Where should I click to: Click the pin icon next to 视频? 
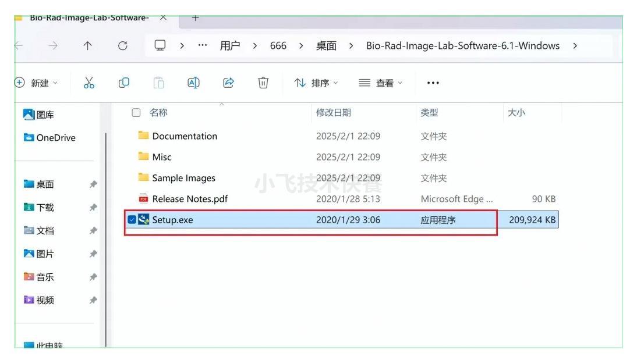[93, 300]
